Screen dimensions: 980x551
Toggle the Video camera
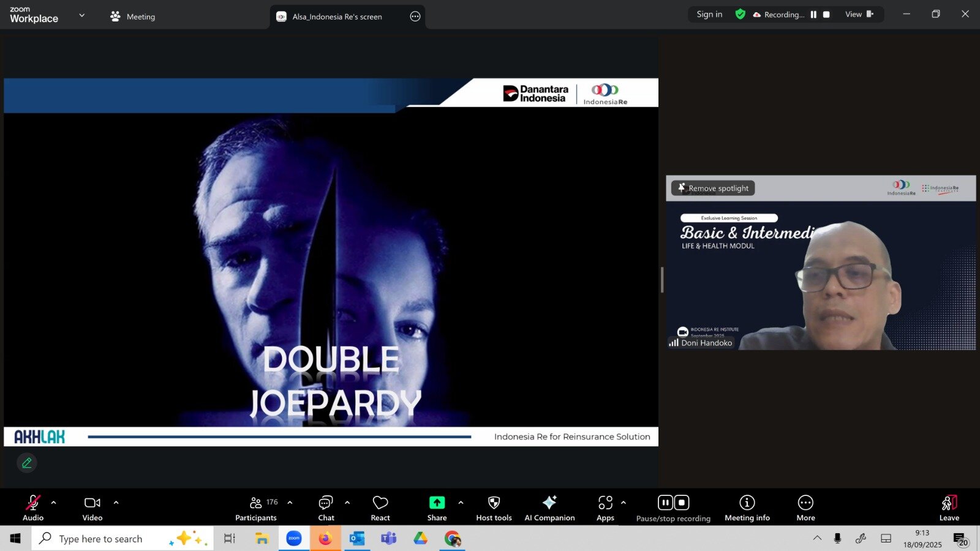click(x=92, y=508)
